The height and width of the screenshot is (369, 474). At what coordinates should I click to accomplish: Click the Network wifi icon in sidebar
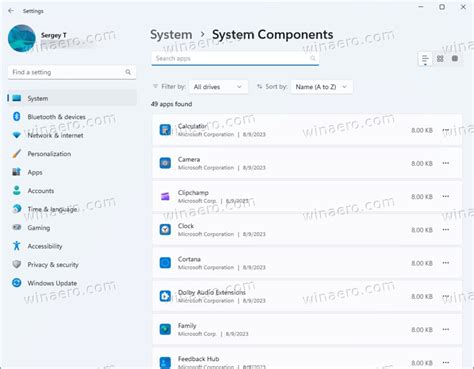(17, 135)
